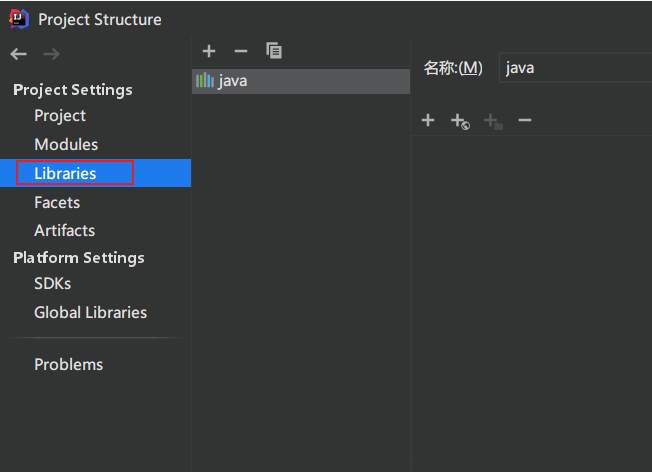Show Global Libraries settings

[90, 313]
